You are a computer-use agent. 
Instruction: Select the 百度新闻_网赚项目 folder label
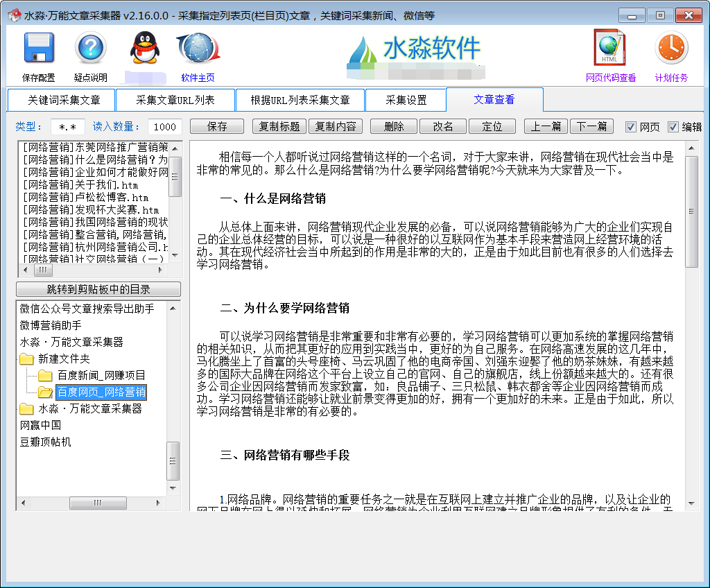coord(101,376)
